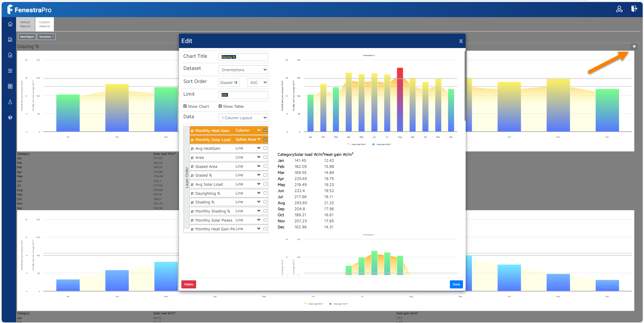Open the Home icon in the sidebar

click(10, 24)
